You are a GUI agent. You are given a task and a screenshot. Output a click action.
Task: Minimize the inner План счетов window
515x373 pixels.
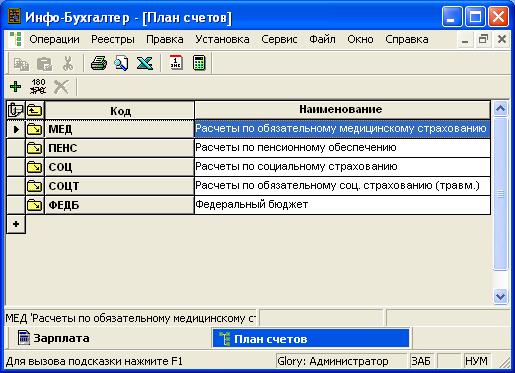(466, 40)
